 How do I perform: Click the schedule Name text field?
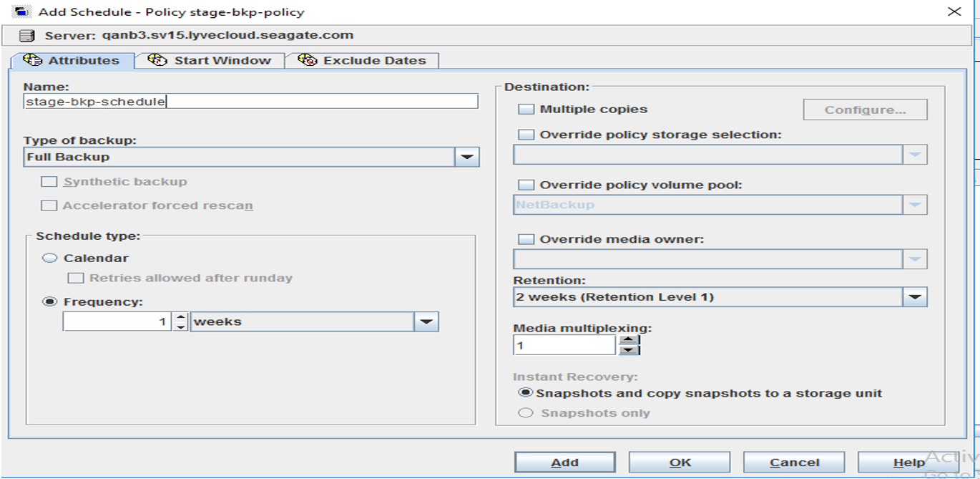click(x=250, y=102)
